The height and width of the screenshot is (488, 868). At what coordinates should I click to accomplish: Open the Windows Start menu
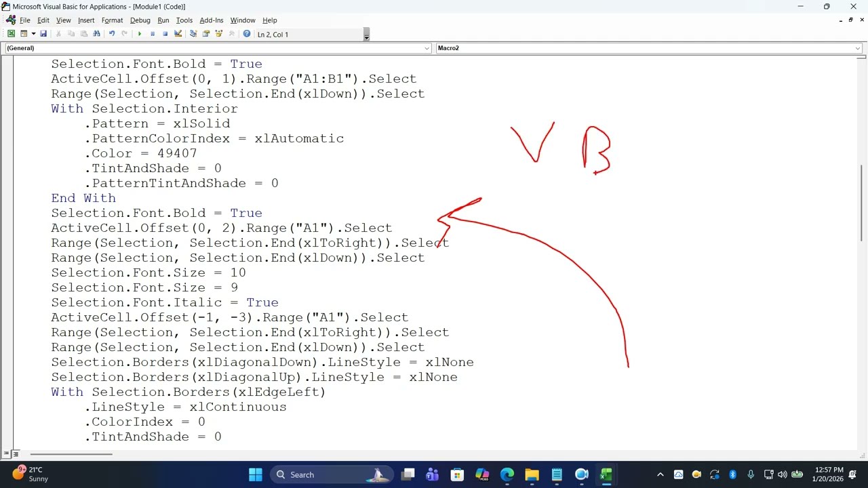(x=256, y=474)
